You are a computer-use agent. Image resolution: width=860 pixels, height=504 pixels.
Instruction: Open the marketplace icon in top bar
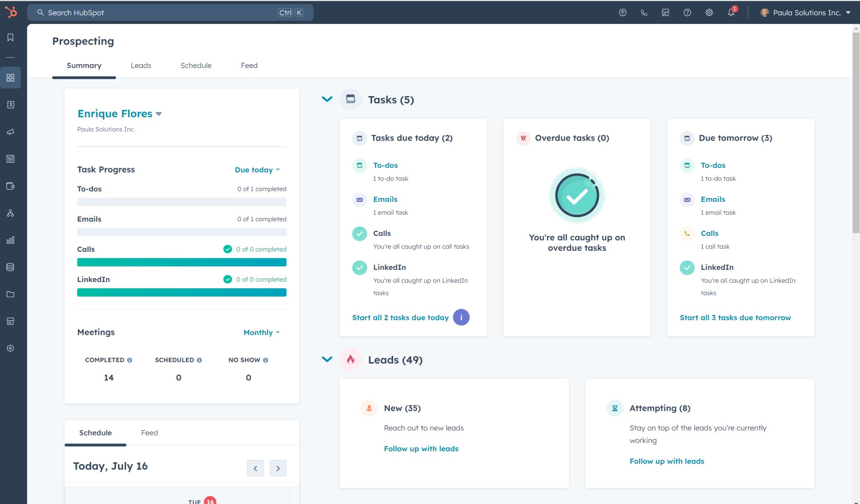click(666, 13)
